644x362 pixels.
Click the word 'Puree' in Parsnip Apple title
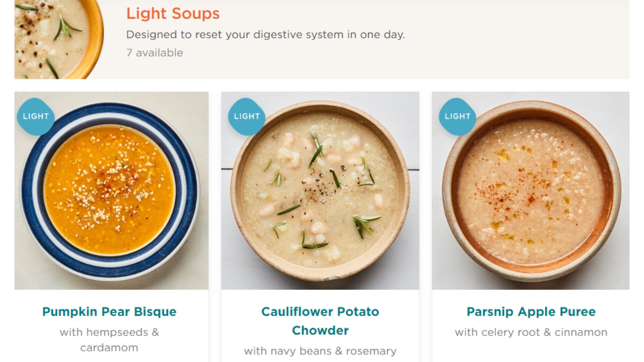click(577, 312)
